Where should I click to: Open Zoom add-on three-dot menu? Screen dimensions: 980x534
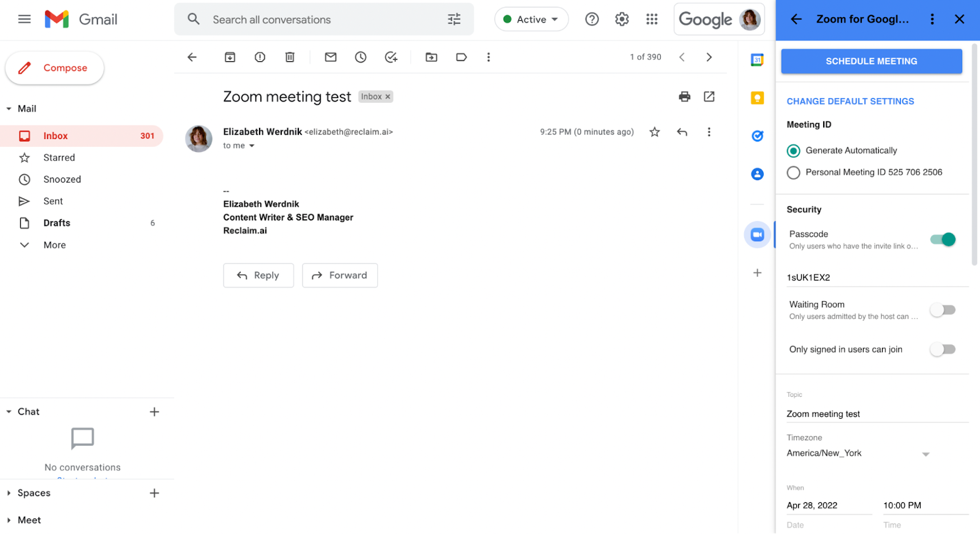coord(932,19)
